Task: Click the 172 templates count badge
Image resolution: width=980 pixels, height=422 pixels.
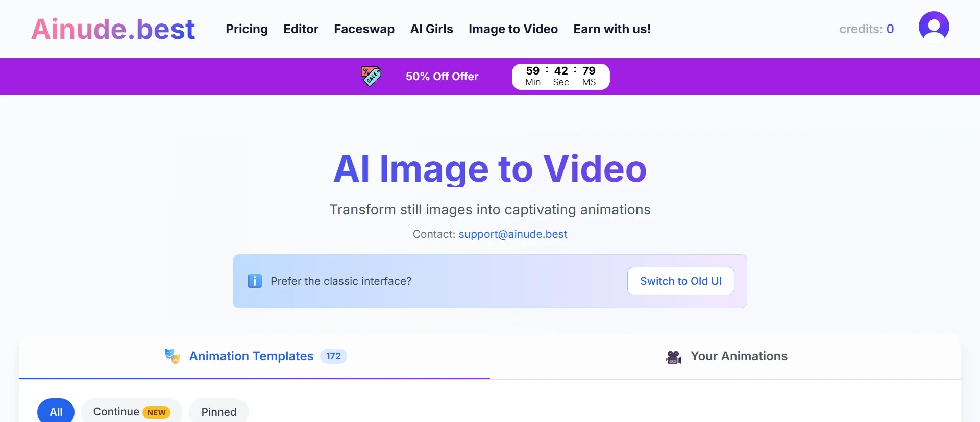Action: (334, 356)
